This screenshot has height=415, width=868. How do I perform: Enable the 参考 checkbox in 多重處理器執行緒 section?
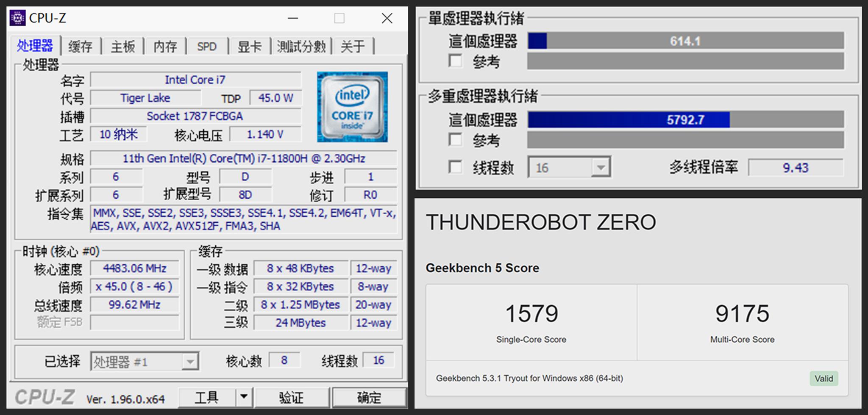pos(456,139)
